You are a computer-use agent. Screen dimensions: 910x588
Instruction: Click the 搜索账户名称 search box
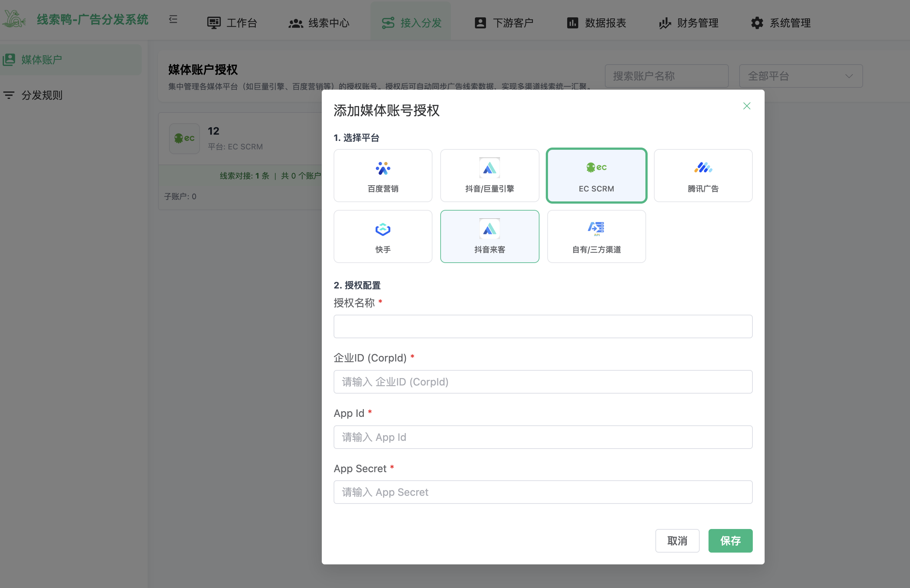pos(666,76)
